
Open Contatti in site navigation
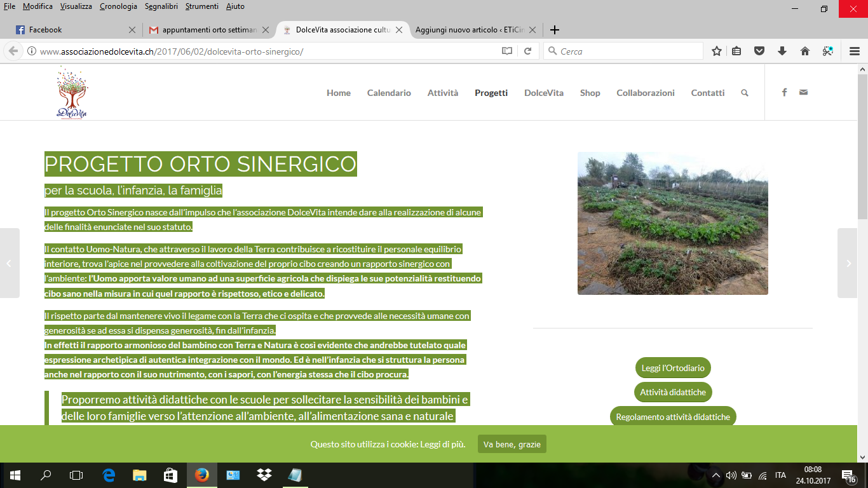click(x=708, y=93)
